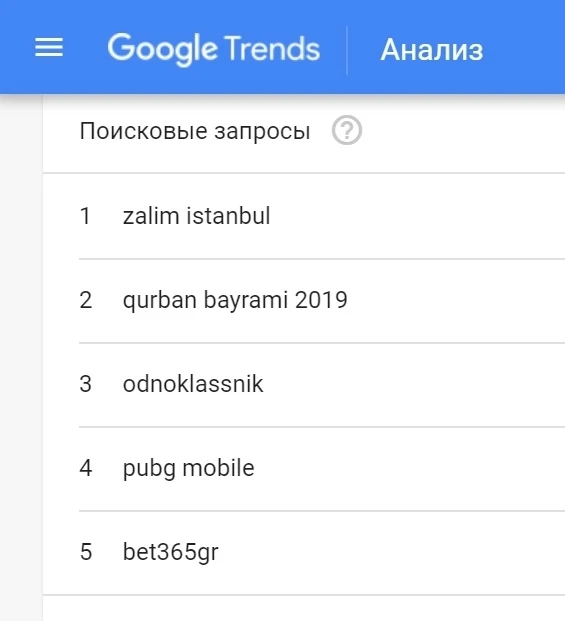
Task: Open the qurban bayrami 2019 query
Action: pos(235,300)
